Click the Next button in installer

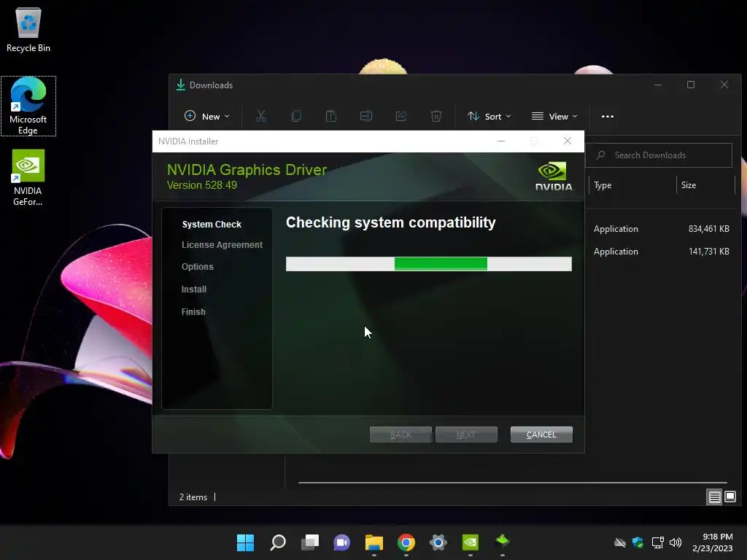click(466, 435)
